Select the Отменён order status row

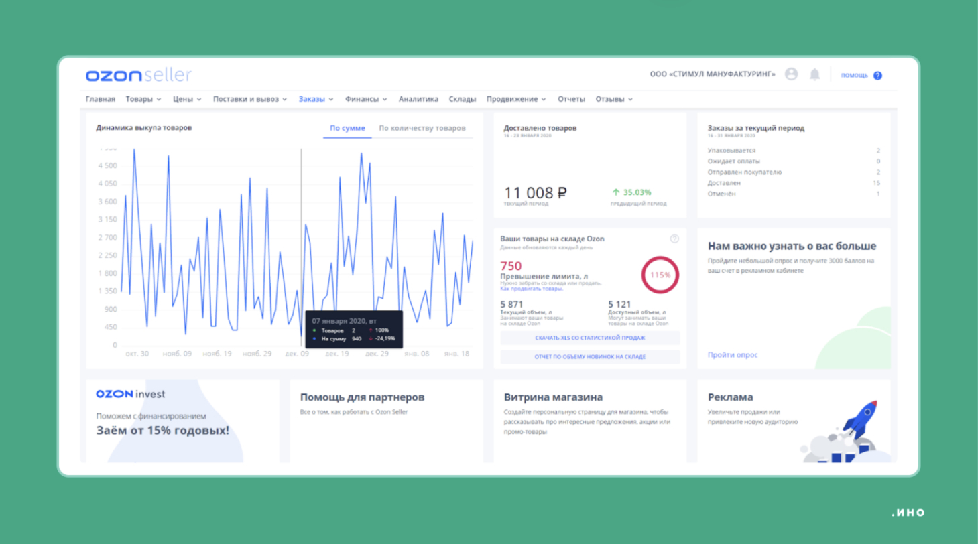click(794, 194)
